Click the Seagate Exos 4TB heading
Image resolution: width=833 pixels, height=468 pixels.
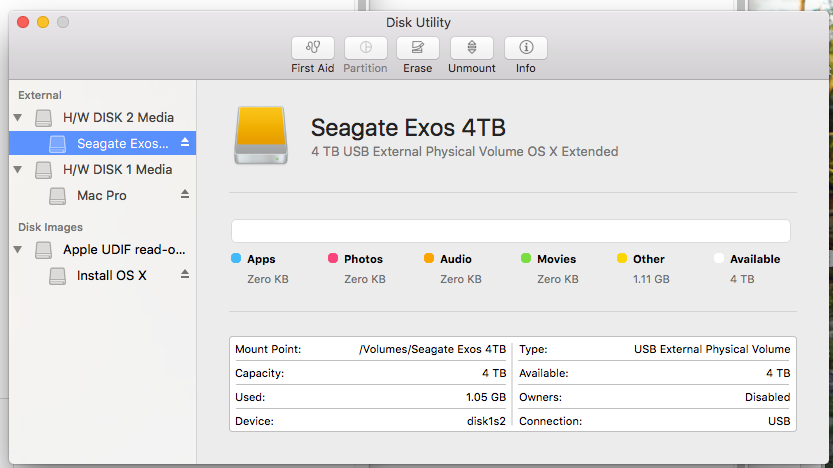click(408, 128)
